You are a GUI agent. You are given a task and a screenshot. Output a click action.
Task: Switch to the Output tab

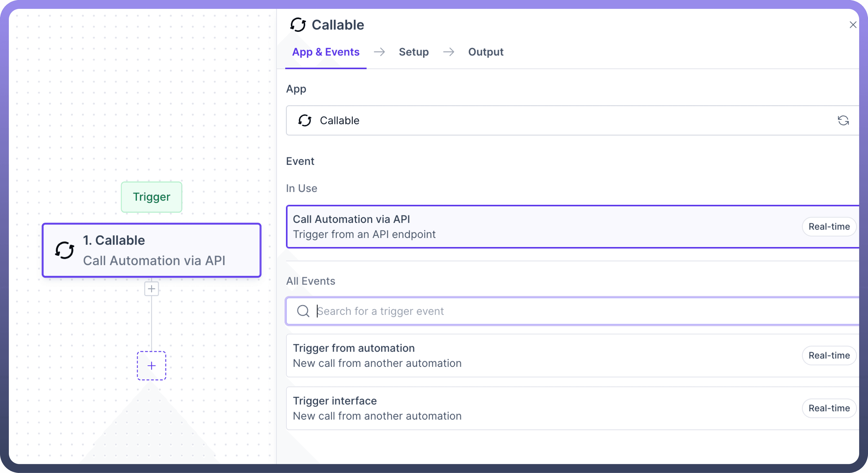pos(486,52)
